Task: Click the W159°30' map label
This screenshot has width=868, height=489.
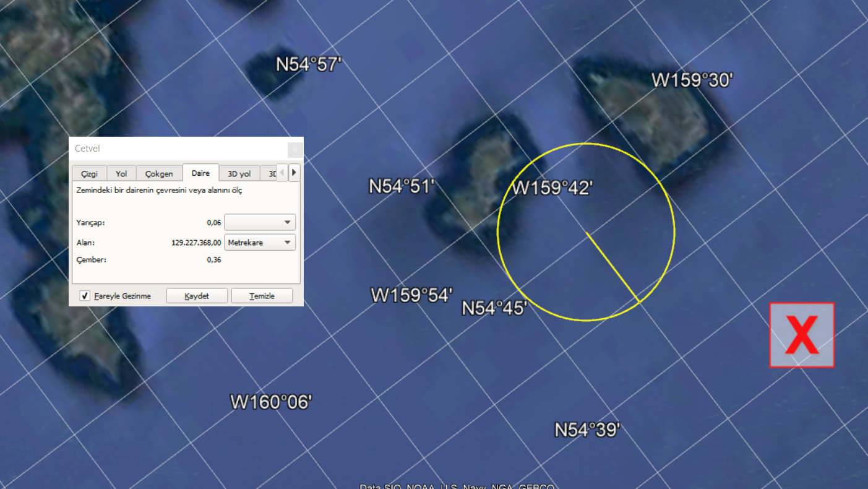Action: click(692, 80)
